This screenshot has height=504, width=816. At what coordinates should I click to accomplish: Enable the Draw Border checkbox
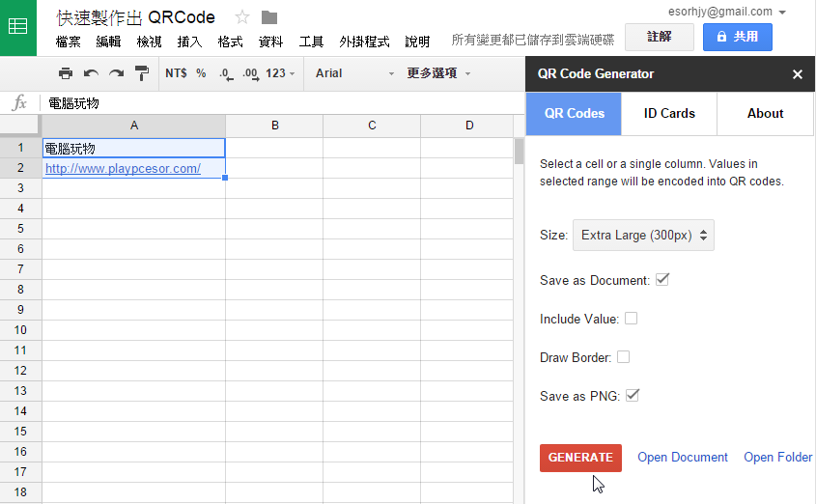[623, 357]
